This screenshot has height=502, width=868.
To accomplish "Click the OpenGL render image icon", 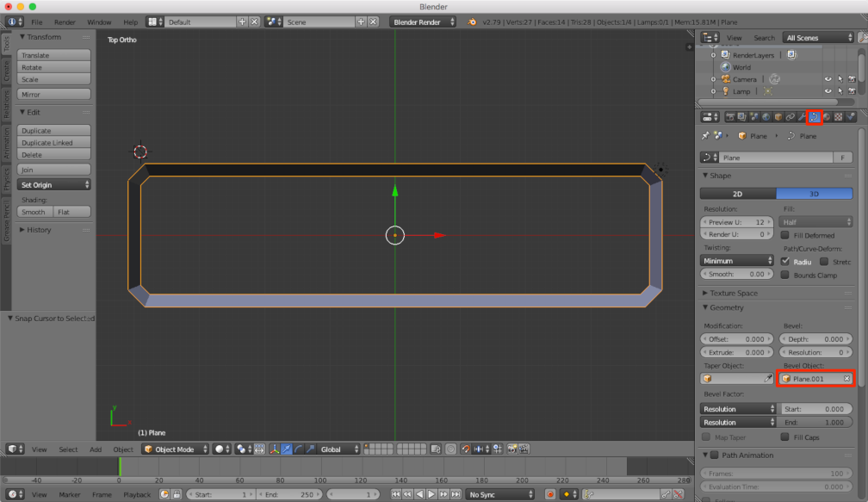I will coord(512,449).
